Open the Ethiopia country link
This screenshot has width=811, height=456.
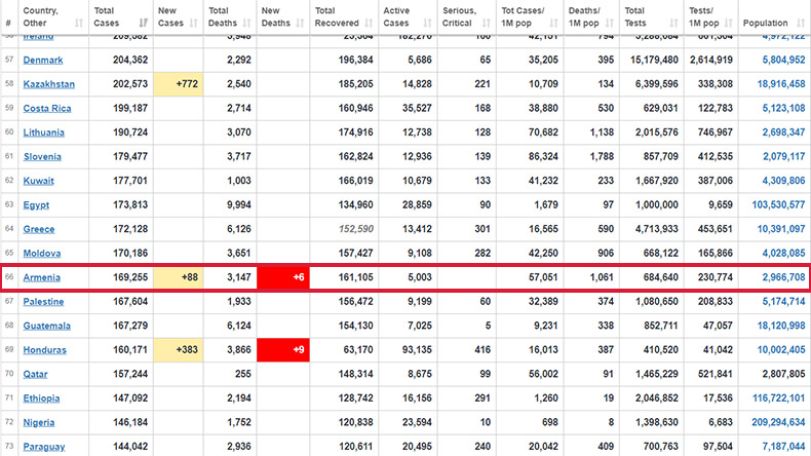point(41,398)
